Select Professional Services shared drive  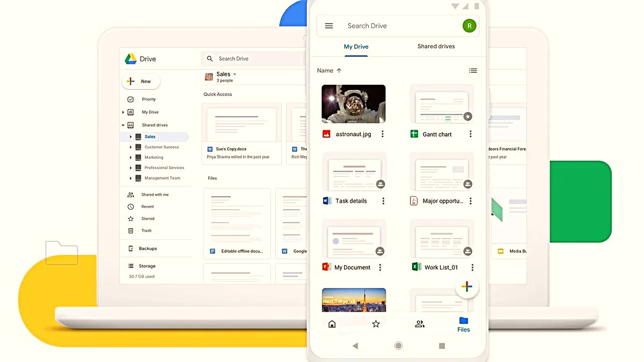coord(164,168)
